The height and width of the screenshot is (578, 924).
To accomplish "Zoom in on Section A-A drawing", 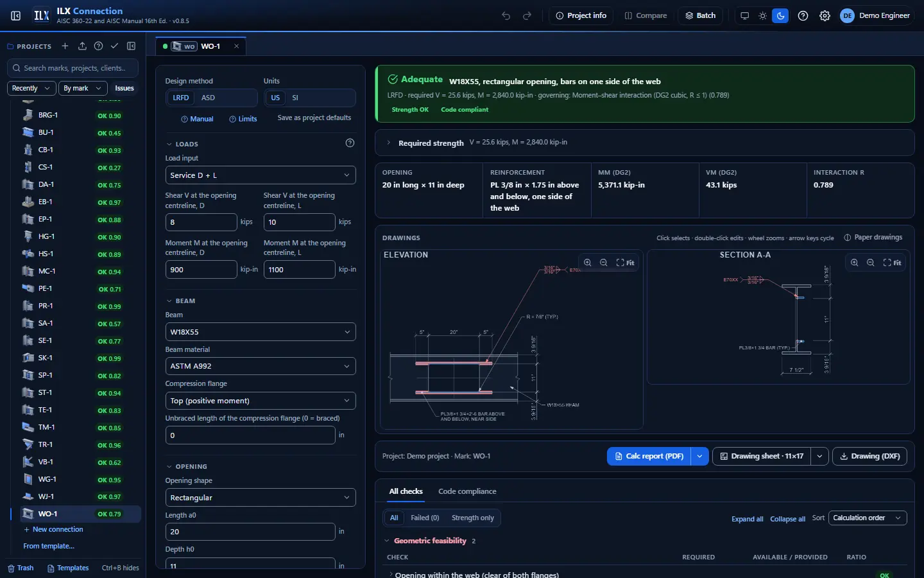I will point(855,263).
